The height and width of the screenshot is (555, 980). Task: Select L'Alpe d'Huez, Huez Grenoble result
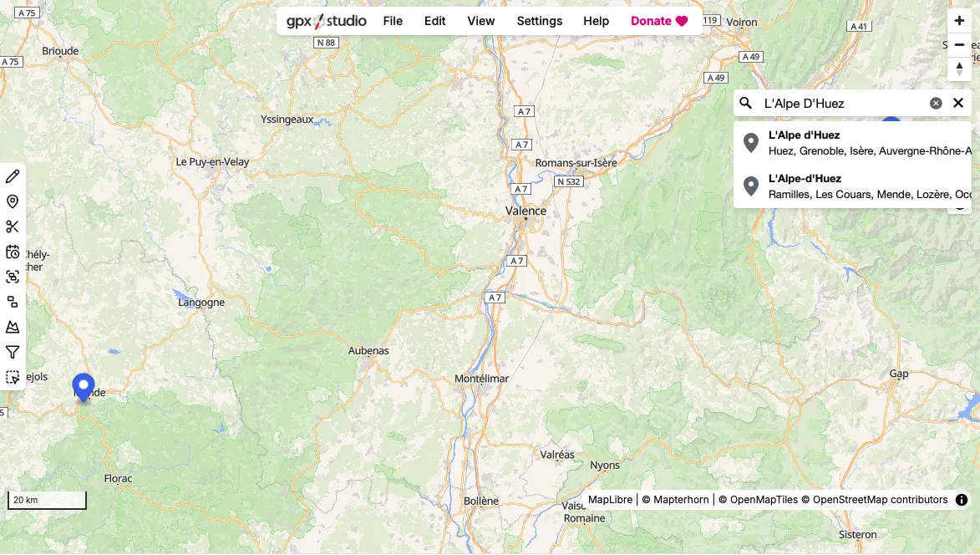[x=852, y=143]
